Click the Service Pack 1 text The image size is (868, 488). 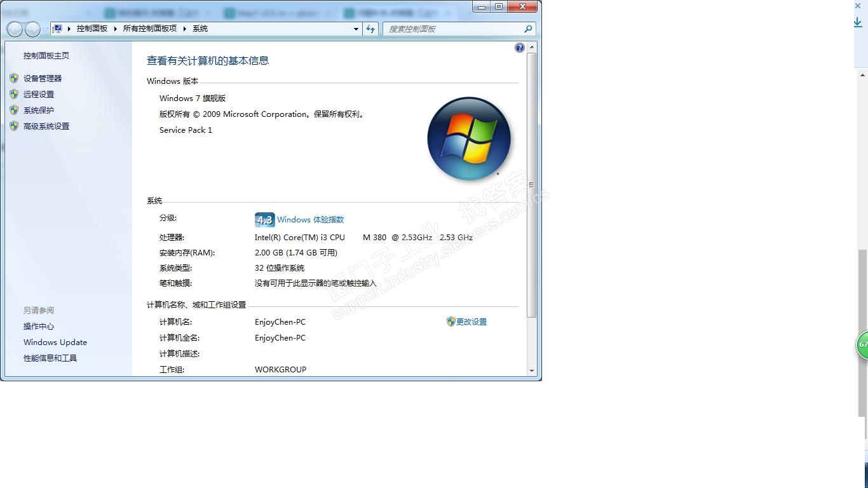(x=186, y=130)
